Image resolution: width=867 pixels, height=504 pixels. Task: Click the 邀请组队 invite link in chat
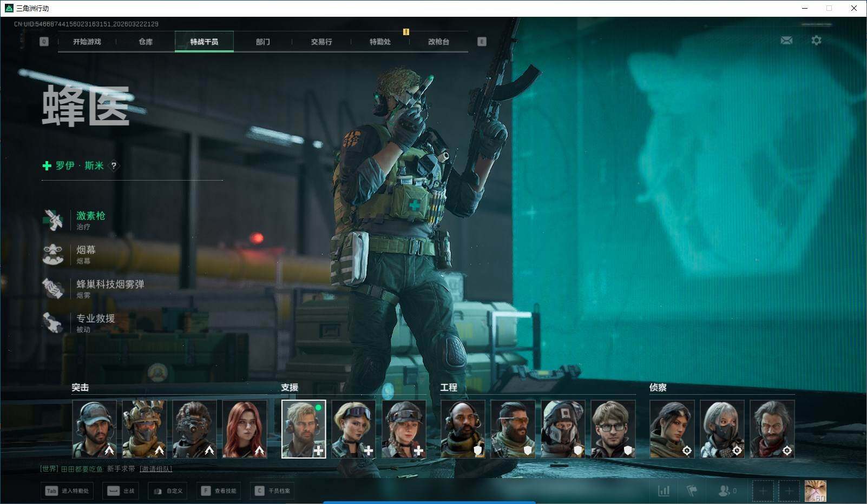click(156, 469)
